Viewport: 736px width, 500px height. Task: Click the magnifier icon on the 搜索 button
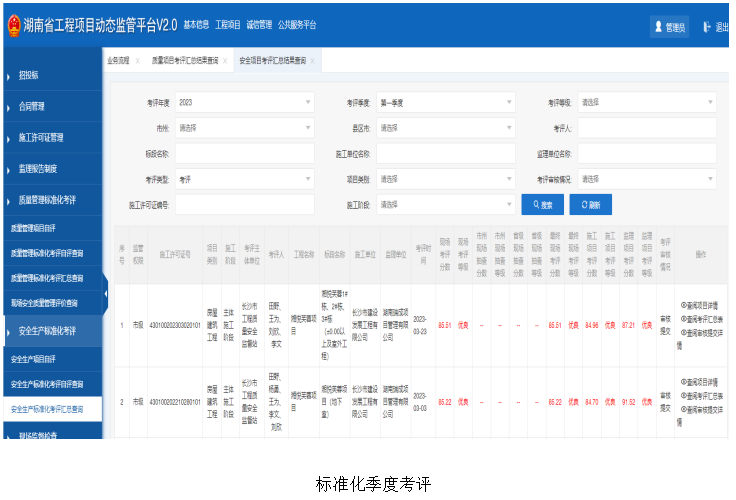coord(536,205)
